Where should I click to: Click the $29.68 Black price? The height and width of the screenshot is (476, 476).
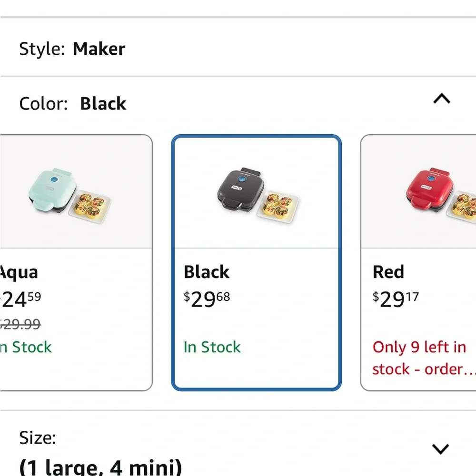point(207,300)
